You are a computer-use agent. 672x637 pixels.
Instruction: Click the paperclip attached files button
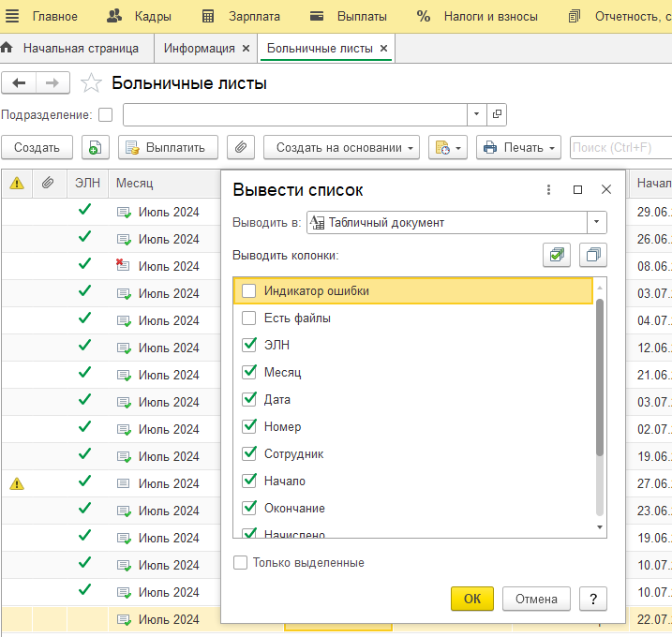tap(241, 147)
